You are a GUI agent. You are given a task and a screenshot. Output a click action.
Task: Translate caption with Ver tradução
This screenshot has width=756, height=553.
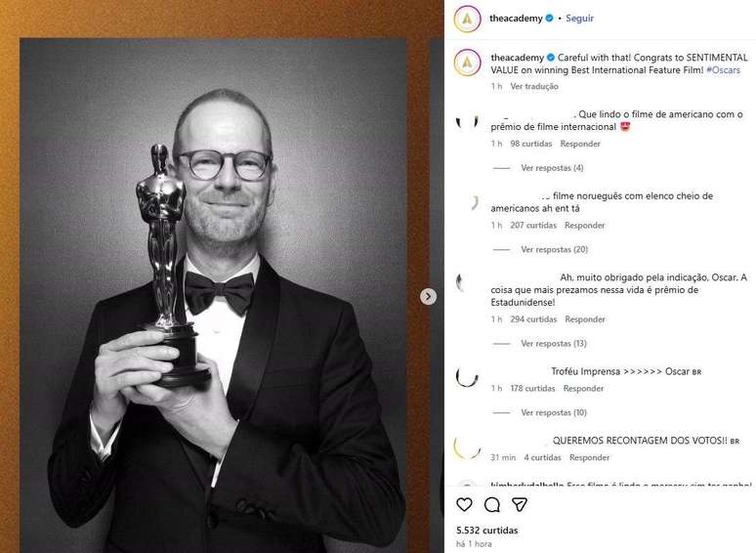(534, 86)
